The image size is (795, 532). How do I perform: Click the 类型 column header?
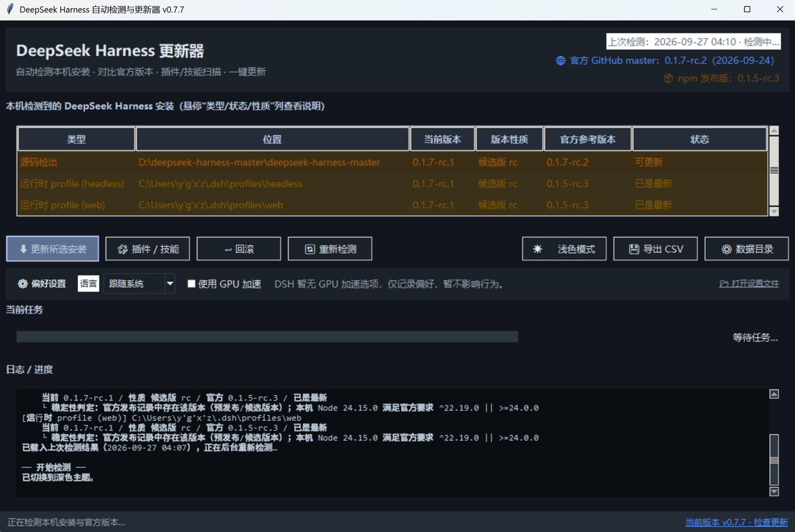click(x=77, y=139)
